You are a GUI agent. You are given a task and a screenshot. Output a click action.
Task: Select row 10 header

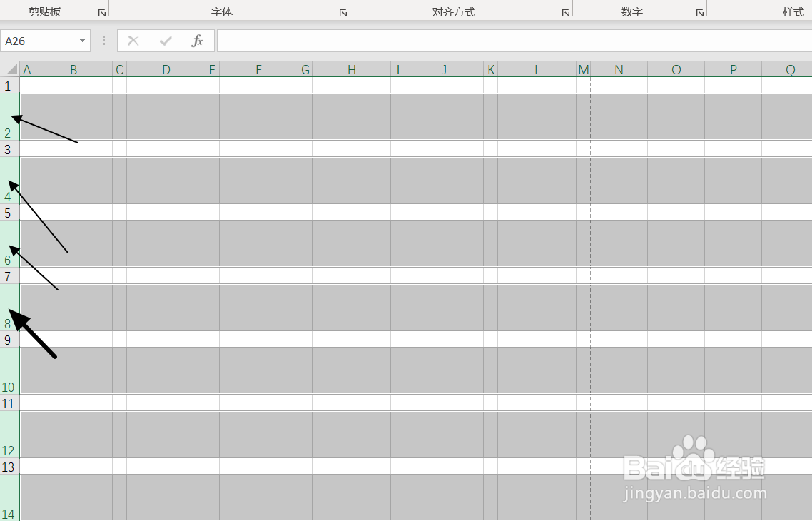[x=9, y=371]
